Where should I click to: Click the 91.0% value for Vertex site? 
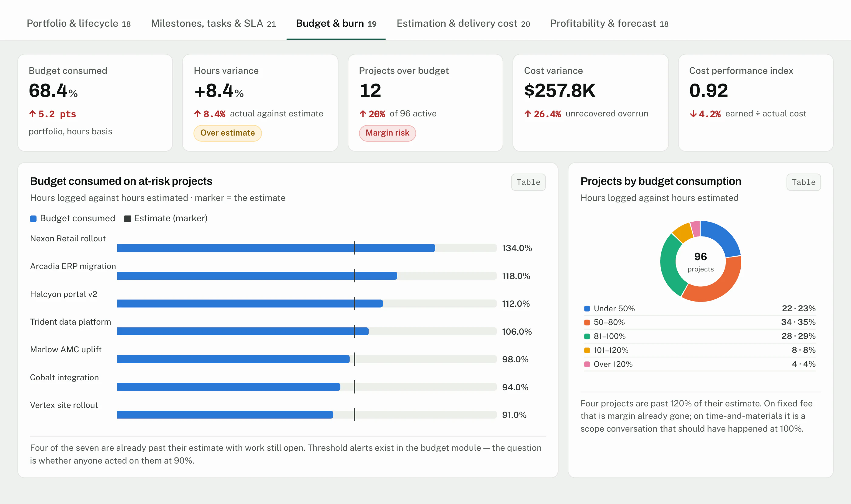click(514, 415)
